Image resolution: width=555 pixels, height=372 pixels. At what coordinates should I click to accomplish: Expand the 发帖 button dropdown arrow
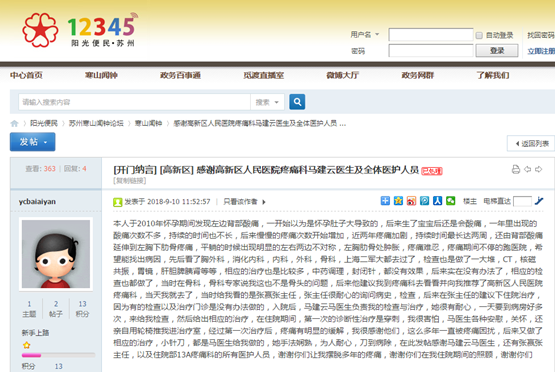click(45, 142)
